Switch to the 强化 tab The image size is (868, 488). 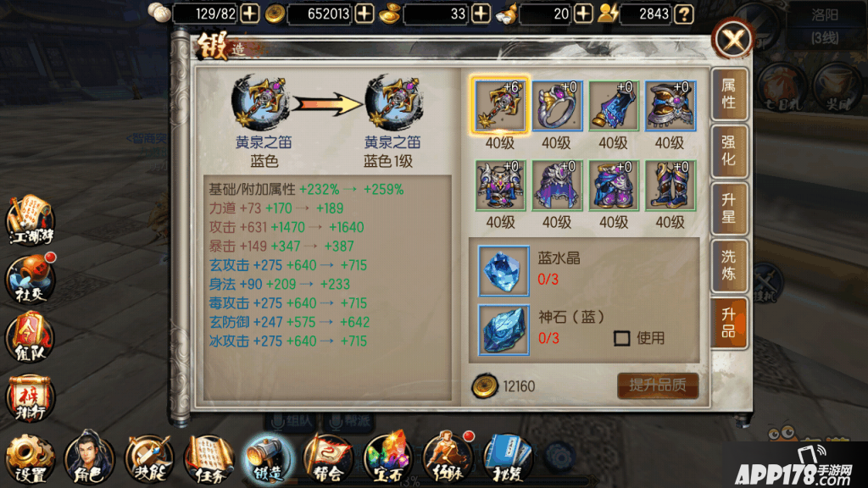click(728, 151)
